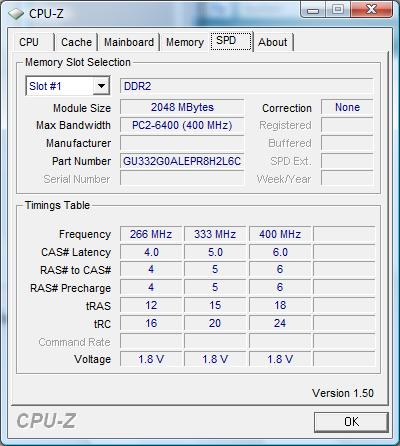Screen dimensions: 400x446
Task: Open the Cache tab
Action: 76,42
